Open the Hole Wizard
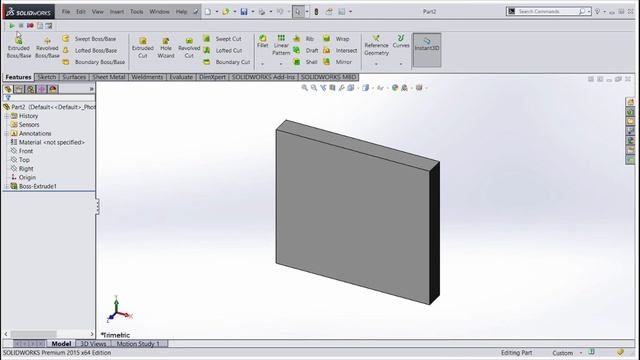This screenshot has width=640, height=360. click(166, 47)
